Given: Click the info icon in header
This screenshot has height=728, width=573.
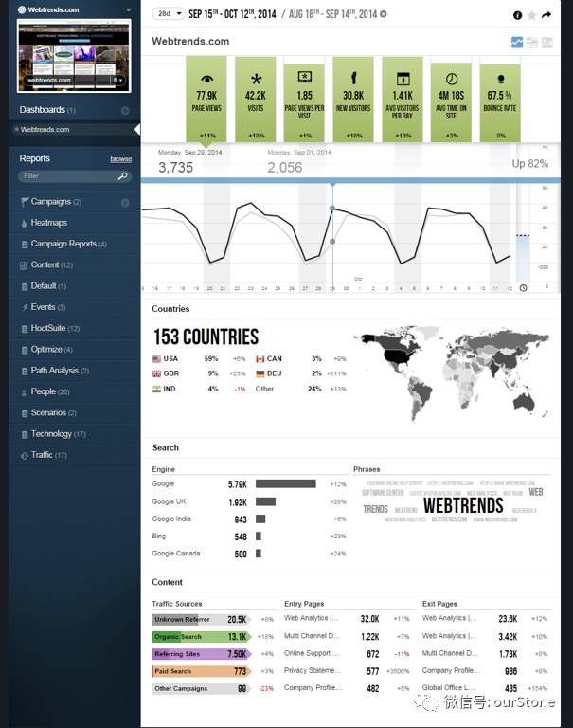Looking at the screenshot, I should click(517, 15).
